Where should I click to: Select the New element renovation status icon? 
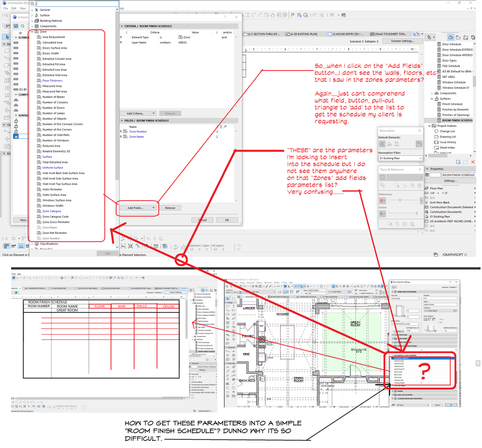coord(397,144)
